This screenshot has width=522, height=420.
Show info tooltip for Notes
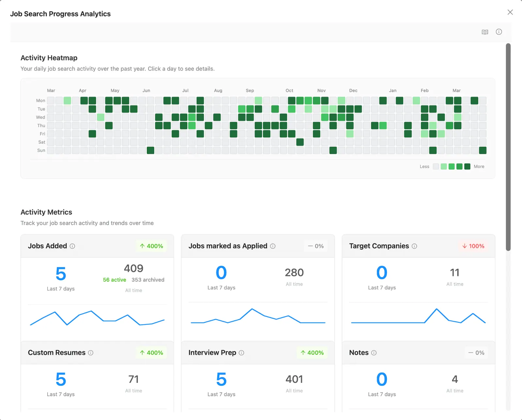point(374,353)
